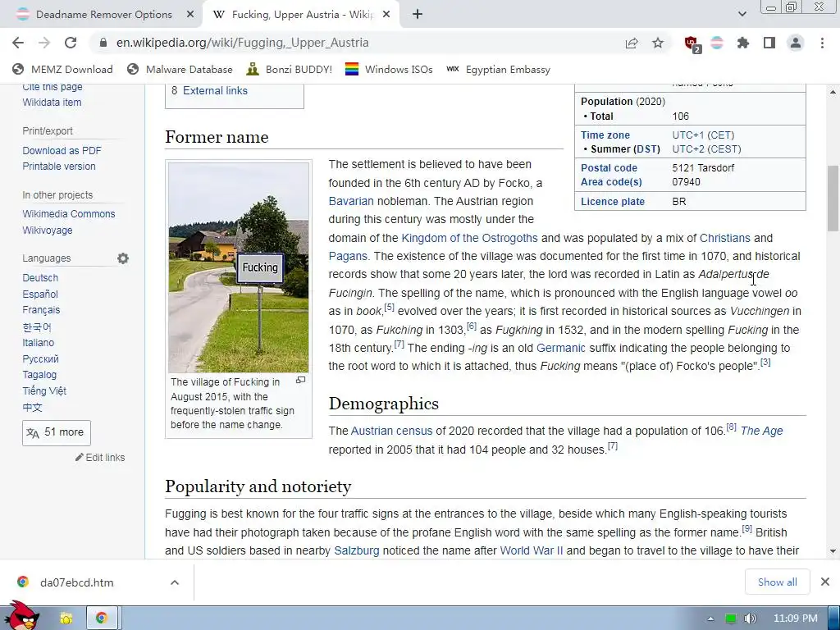
Task: Open the tab search chevron
Action: [742, 15]
